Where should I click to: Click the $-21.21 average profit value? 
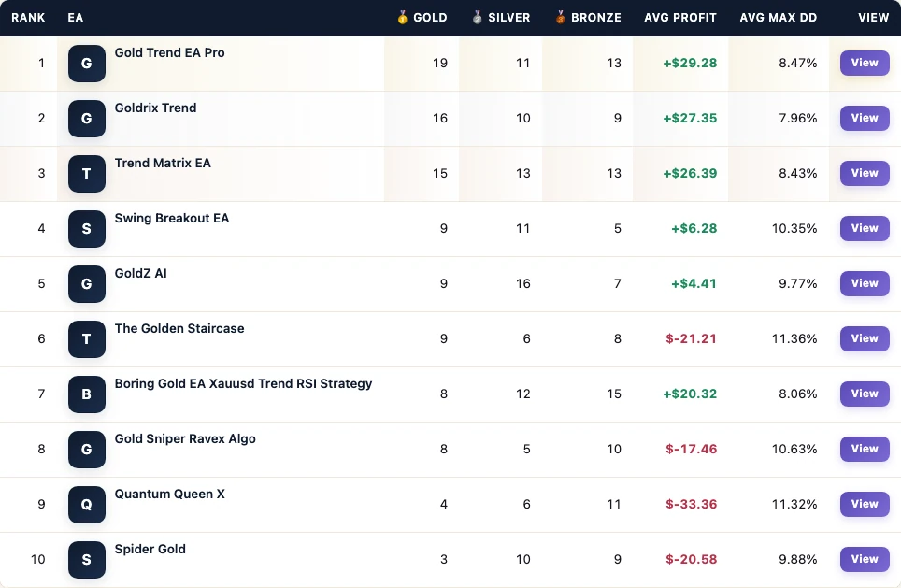click(692, 339)
